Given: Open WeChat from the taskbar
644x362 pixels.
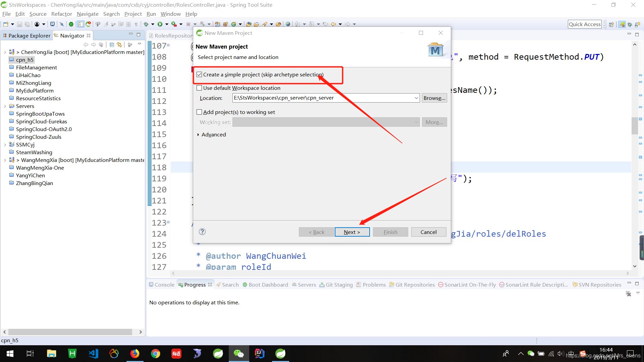Looking at the screenshot, I should click(x=238, y=354).
